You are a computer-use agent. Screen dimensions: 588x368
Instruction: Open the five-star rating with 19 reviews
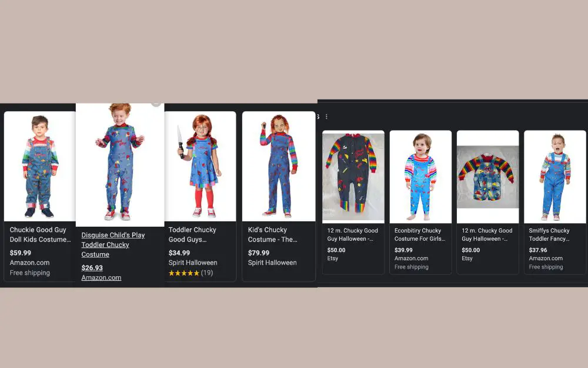191,273
